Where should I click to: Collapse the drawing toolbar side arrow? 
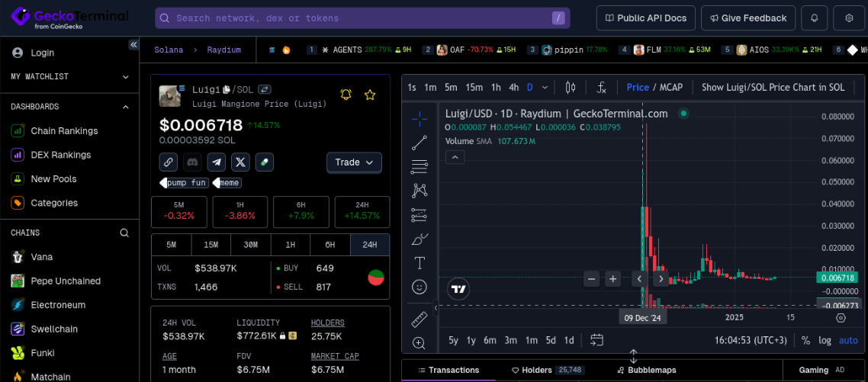(x=436, y=307)
